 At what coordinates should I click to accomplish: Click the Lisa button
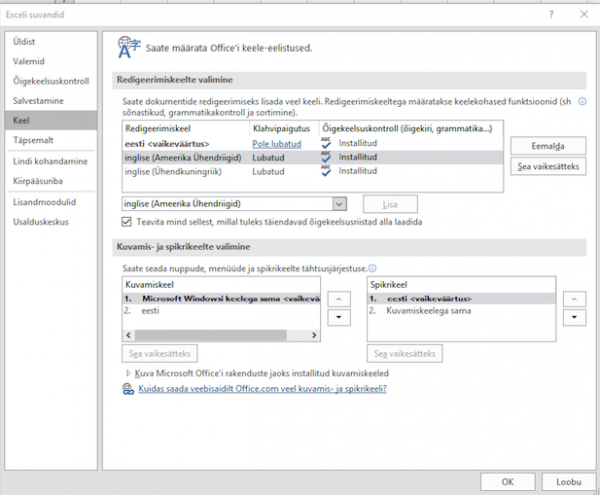pyautogui.click(x=390, y=204)
